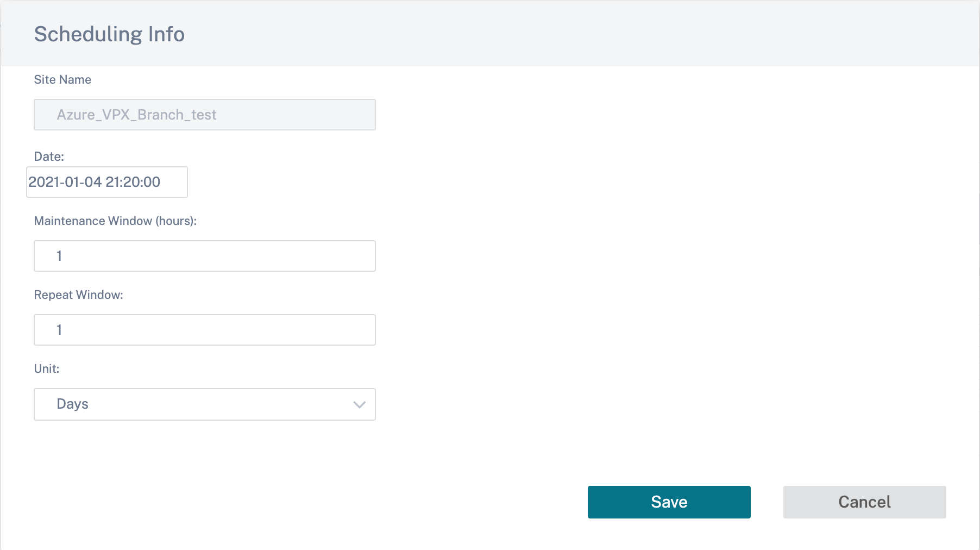
Task: Click the Save button
Action: 669,502
